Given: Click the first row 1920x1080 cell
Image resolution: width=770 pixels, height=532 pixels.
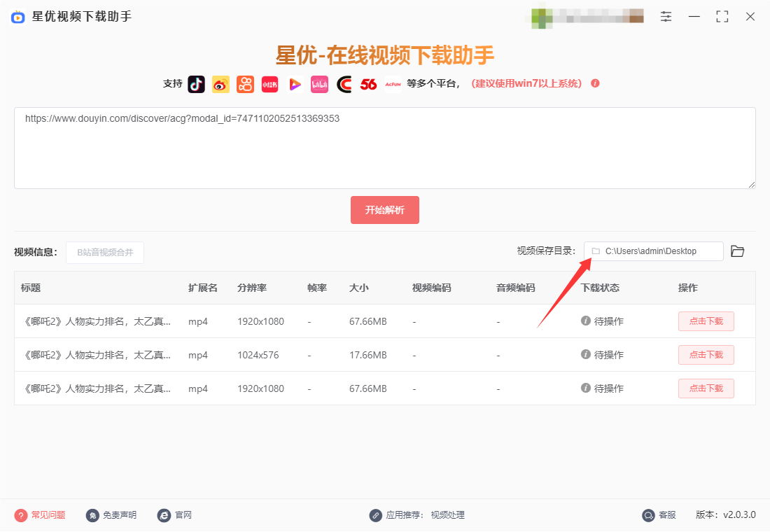Looking at the screenshot, I should pos(261,321).
